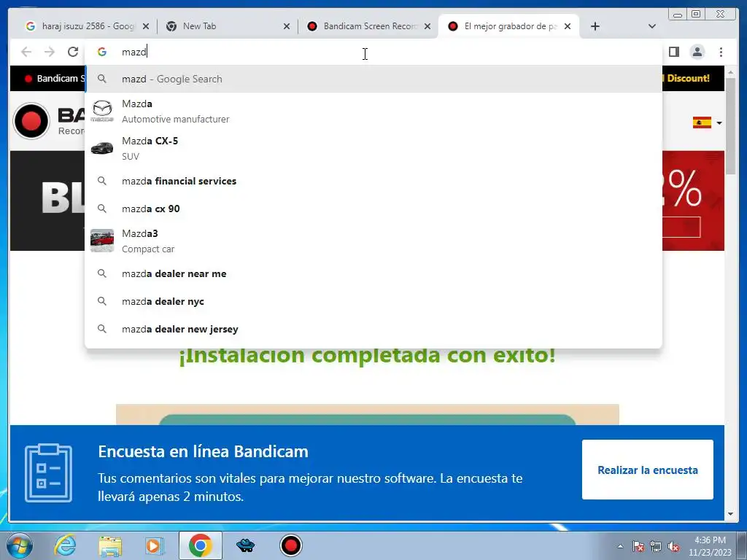Click the network tray icon

[656, 546]
